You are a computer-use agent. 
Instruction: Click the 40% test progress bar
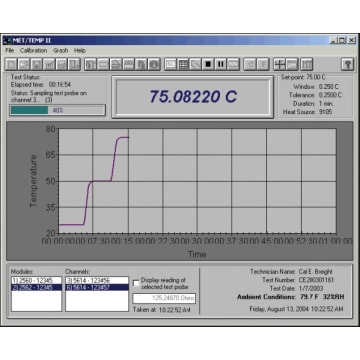[57, 110]
